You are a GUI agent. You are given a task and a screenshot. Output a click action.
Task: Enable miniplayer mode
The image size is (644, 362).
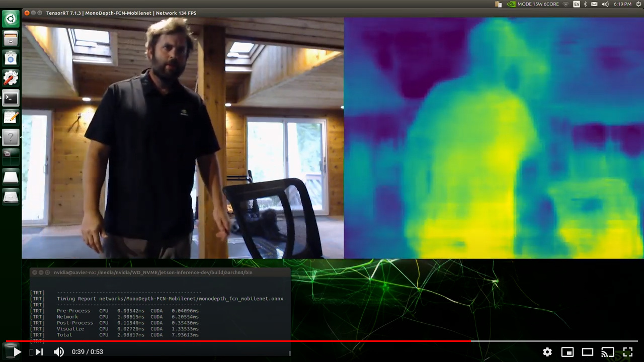(x=568, y=352)
